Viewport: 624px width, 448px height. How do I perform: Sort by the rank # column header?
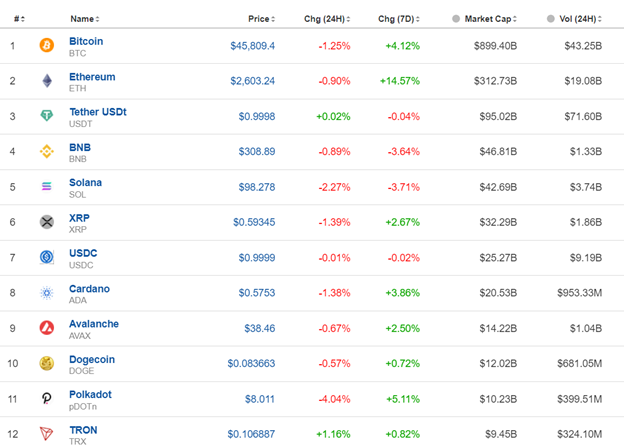pos(19,19)
